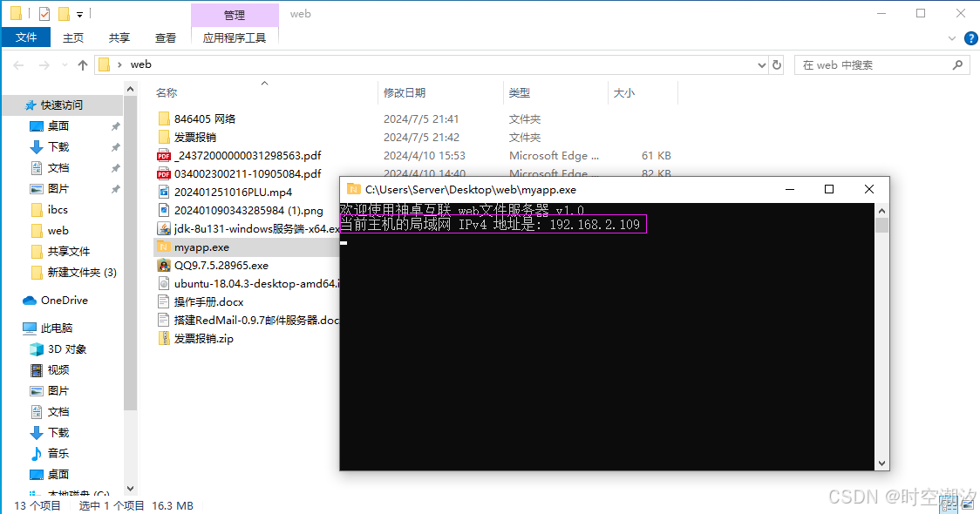980x514 pixels.
Task: Click the 操作手册.docx document icon
Action: point(164,301)
